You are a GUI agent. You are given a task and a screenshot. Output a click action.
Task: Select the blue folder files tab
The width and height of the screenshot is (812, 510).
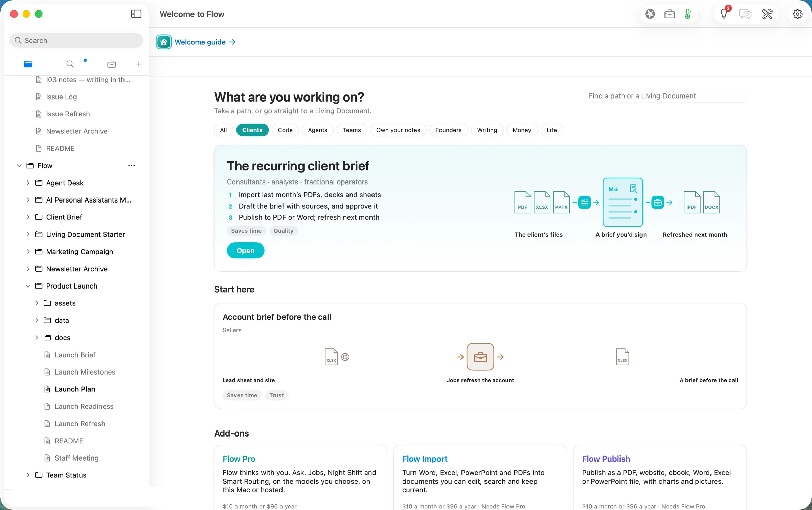tap(28, 64)
